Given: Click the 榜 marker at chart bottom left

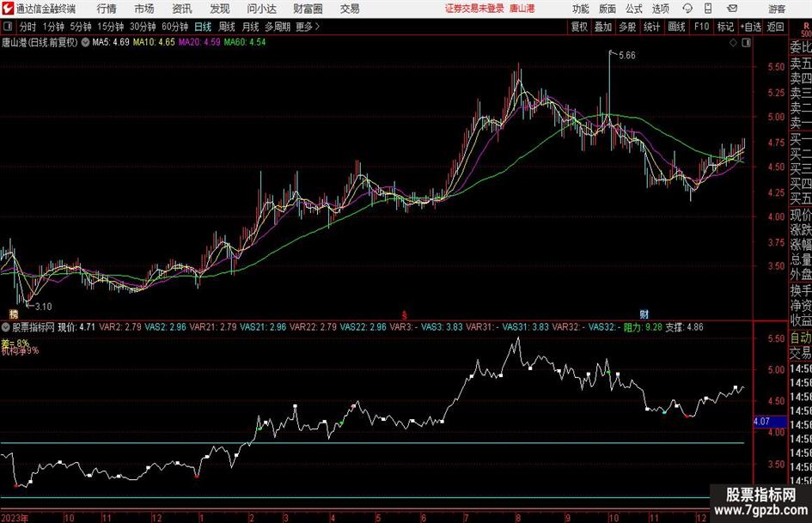Looking at the screenshot, I should [x=14, y=313].
